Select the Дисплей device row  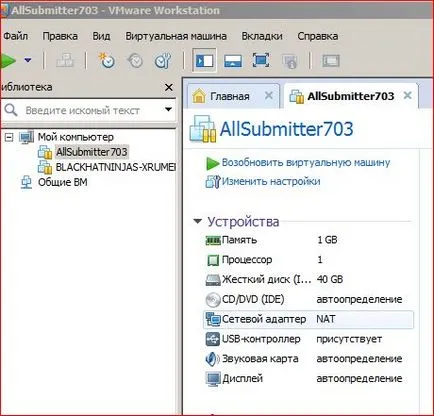(308, 378)
